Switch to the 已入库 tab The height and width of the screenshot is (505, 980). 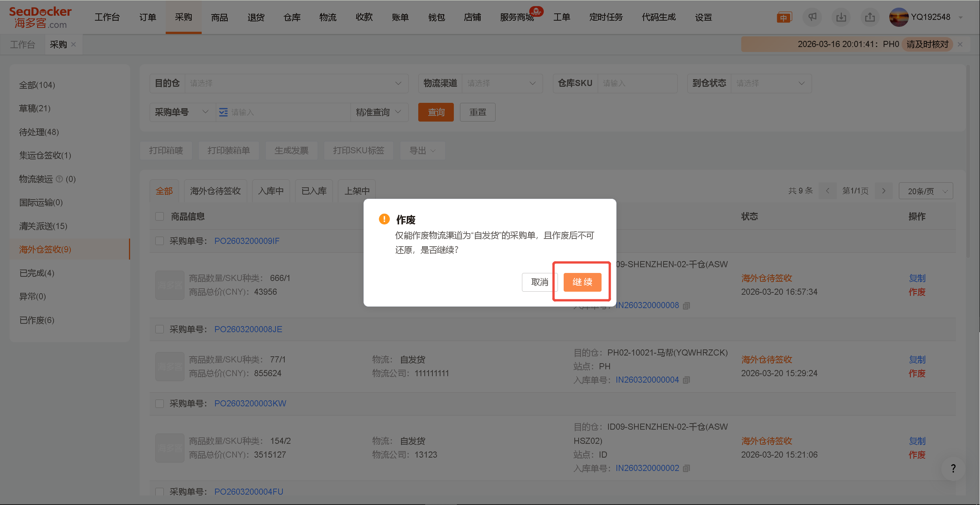313,190
